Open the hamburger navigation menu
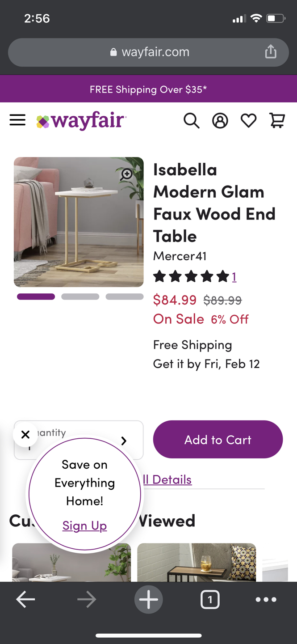Viewport: 297px width, 644px height. [x=17, y=120]
